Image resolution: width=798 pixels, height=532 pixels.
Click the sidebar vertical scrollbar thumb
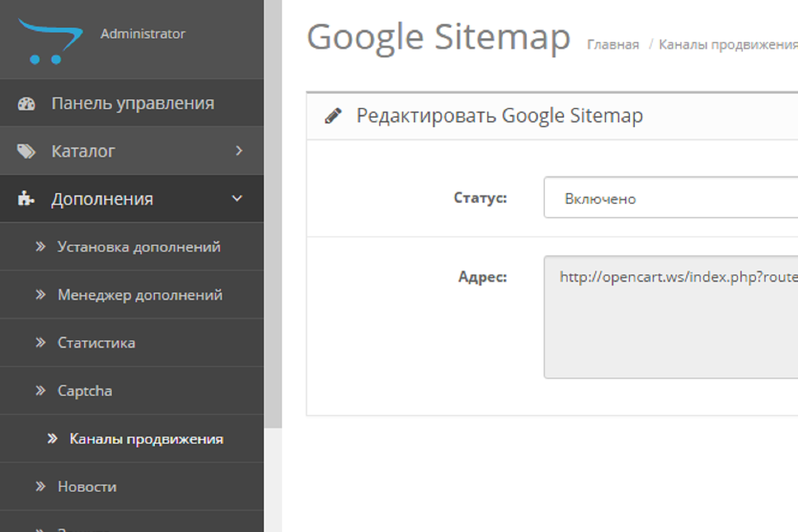tap(273, 214)
